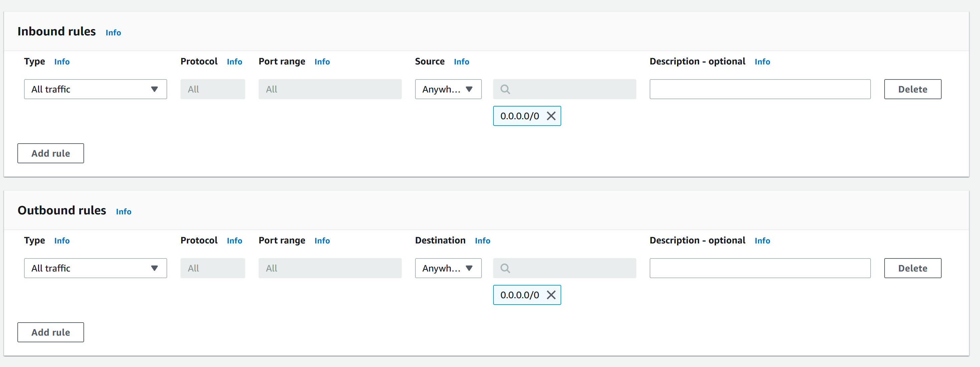This screenshot has width=980, height=367.
Task: Open Info link beside Inbound rules heading
Action: coord(113,33)
